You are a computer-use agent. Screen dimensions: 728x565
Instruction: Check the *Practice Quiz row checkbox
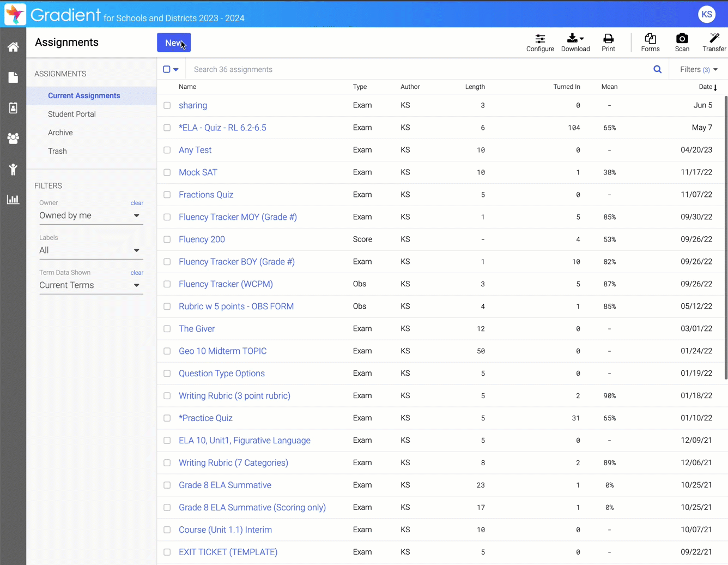tap(167, 418)
